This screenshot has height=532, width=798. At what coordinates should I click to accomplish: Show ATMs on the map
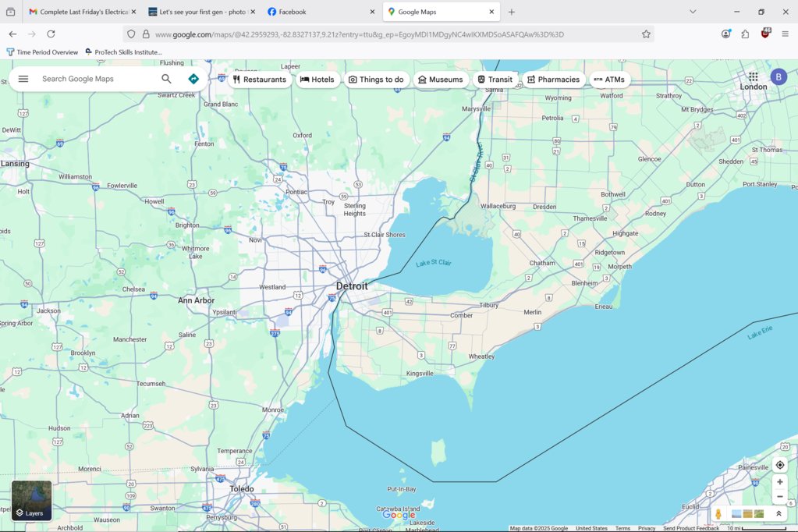[610, 80]
